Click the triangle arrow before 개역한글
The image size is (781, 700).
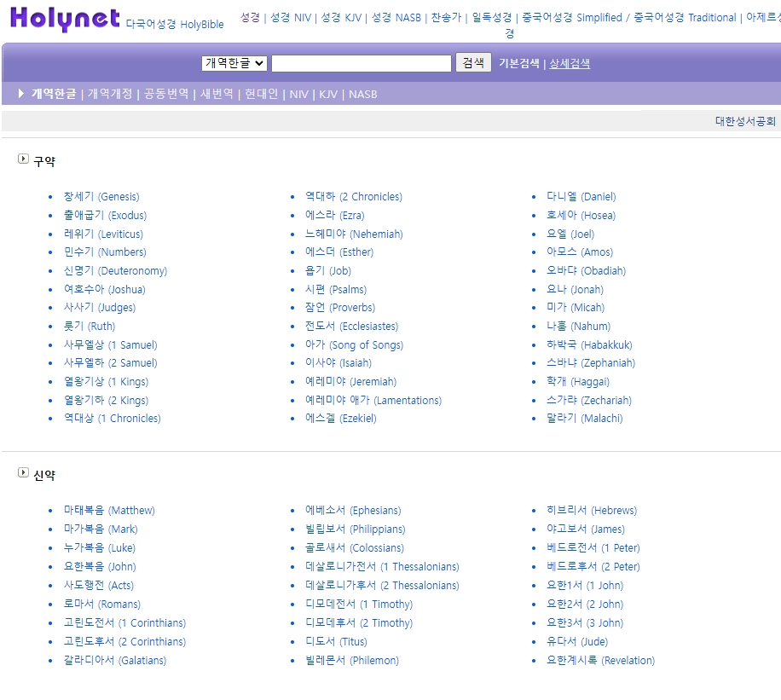pos(21,93)
